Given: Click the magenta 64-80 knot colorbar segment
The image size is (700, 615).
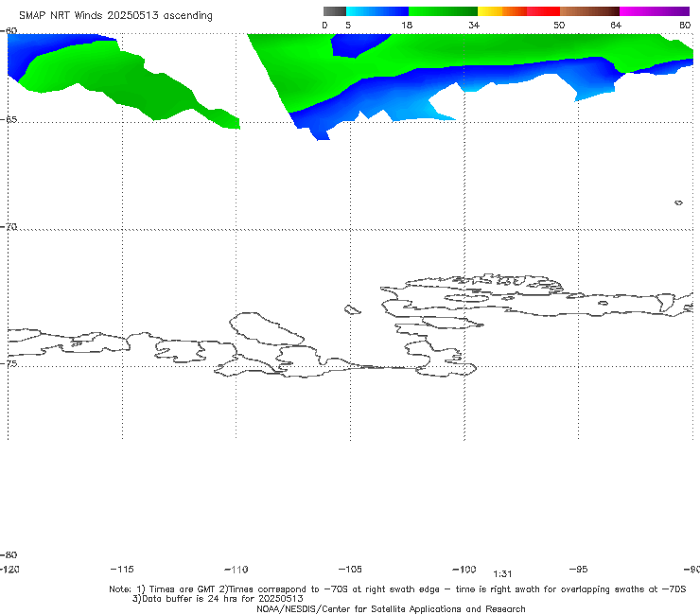Looking at the screenshot, I should point(655,11).
